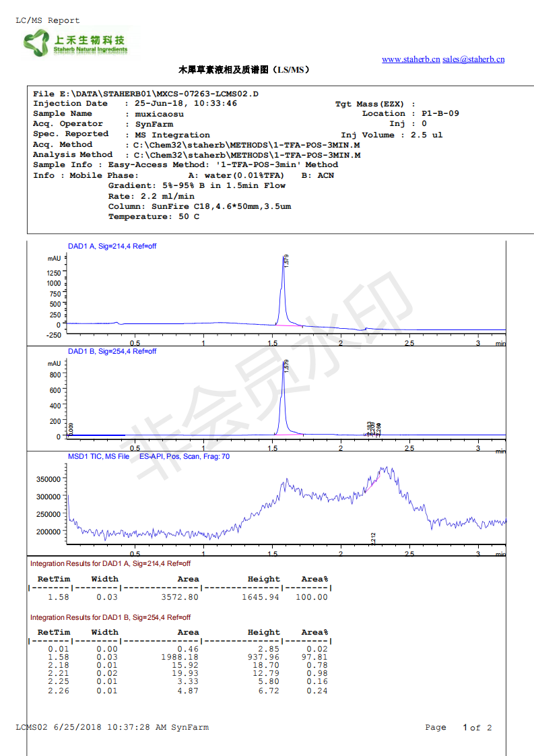This screenshot has width=534, height=756.
Task: Click the small 0.009 peak label in DAD1 B
Action: pos(71,429)
